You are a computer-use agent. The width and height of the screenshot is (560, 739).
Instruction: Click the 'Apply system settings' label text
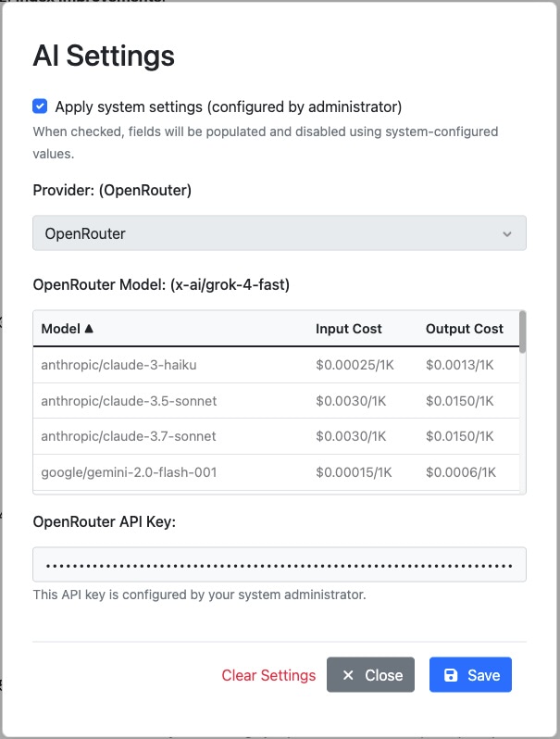pos(228,106)
